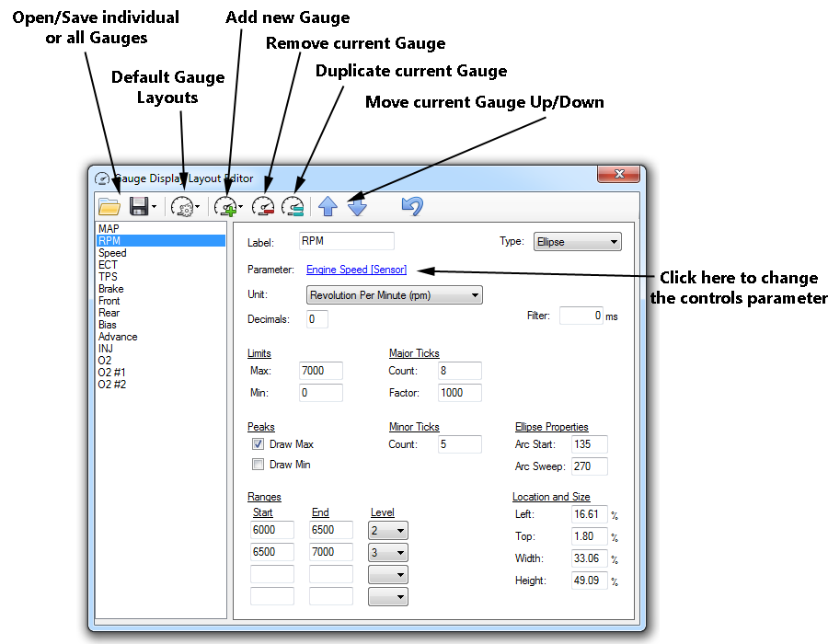Viewport: 828px width, 644px height.
Task: Click the duplicate gauge teal icon
Action: 293,206
